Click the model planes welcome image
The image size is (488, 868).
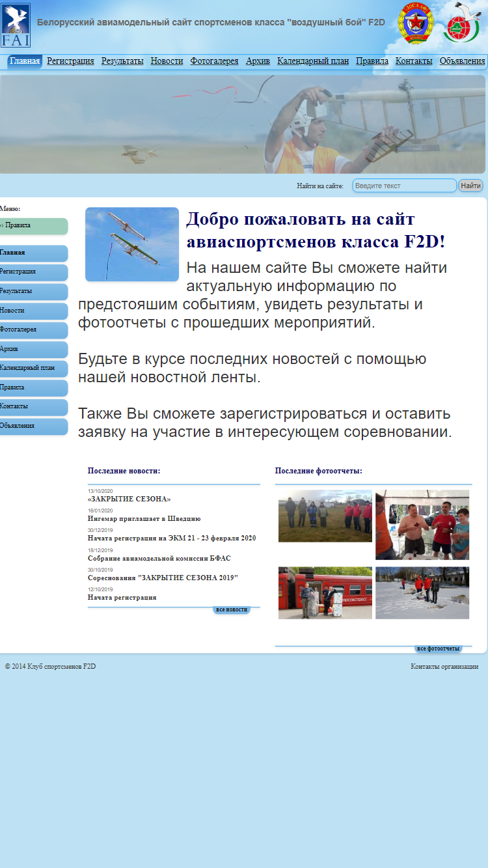(132, 244)
